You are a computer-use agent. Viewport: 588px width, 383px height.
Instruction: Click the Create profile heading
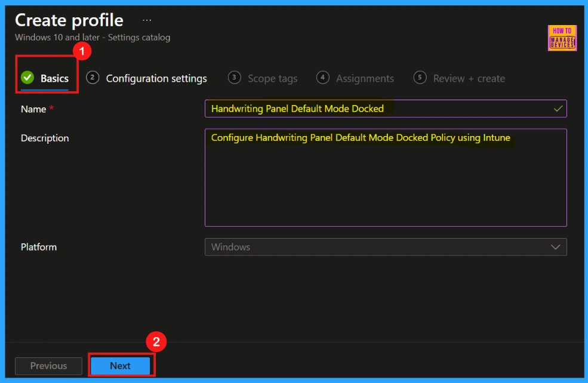click(69, 20)
